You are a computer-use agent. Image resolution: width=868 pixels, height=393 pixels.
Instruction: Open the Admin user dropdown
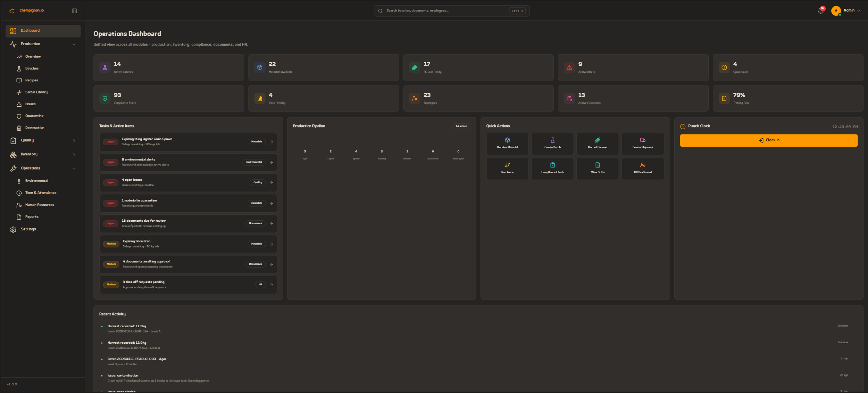pyautogui.click(x=846, y=11)
